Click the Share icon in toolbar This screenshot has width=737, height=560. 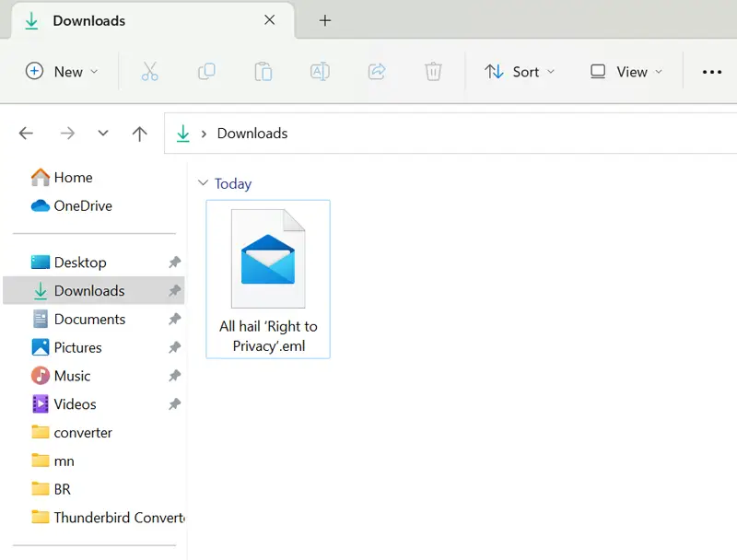pos(376,72)
